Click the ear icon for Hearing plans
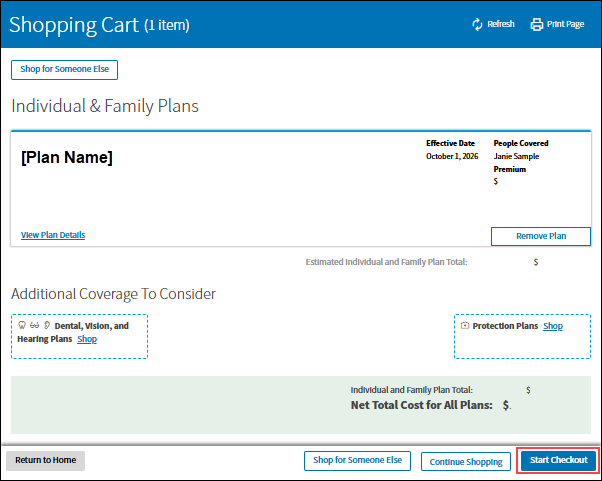This screenshot has height=481, width=602. pyautogui.click(x=47, y=325)
